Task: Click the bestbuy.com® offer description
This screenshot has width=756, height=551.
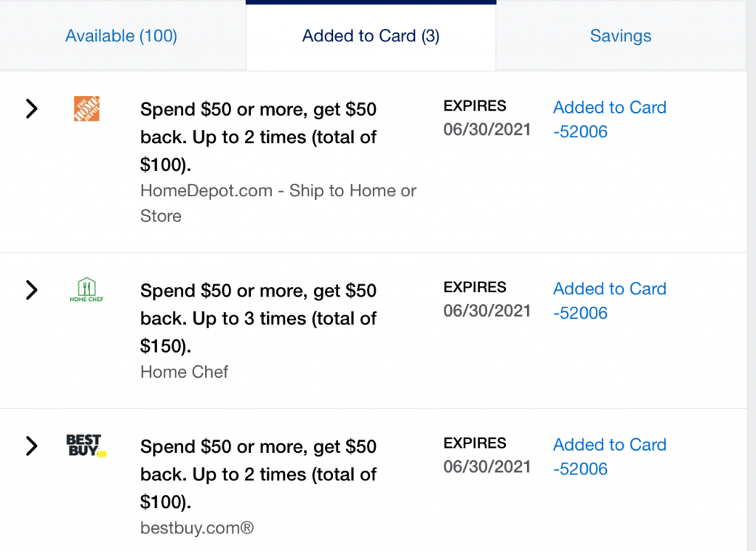Action: 196,527
